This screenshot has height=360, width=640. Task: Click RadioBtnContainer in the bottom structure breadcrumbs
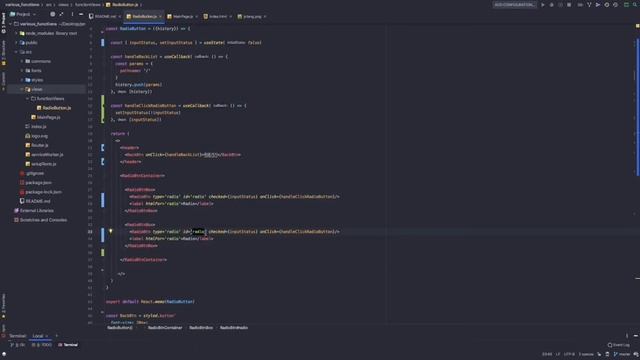[165, 328]
